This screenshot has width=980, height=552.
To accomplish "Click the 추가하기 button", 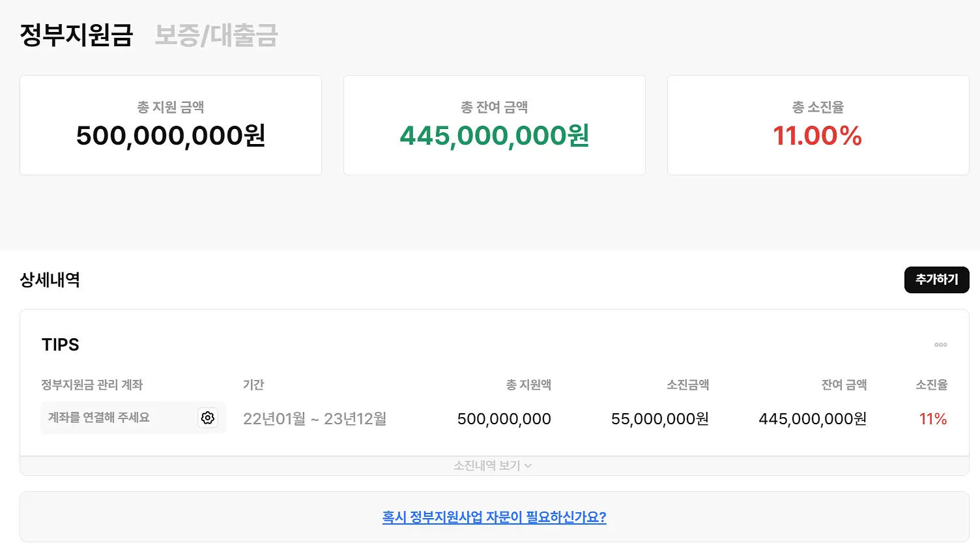I will [936, 280].
